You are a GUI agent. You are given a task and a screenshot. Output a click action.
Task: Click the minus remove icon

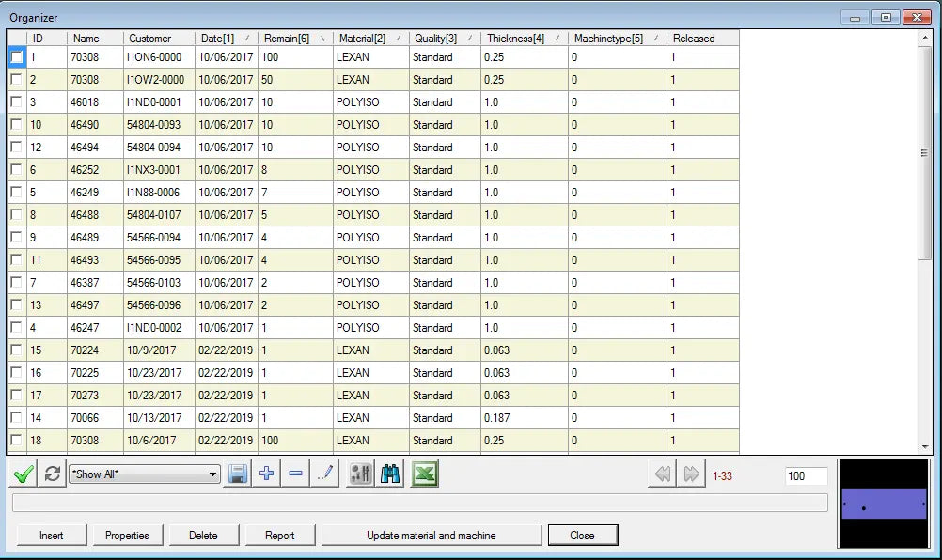295,474
